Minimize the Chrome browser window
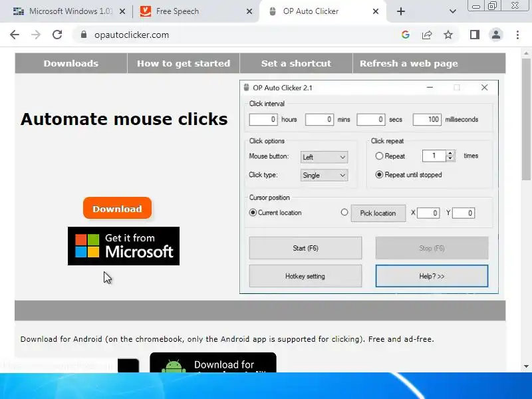This screenshot has height=399, width=532. pos(476,6)
